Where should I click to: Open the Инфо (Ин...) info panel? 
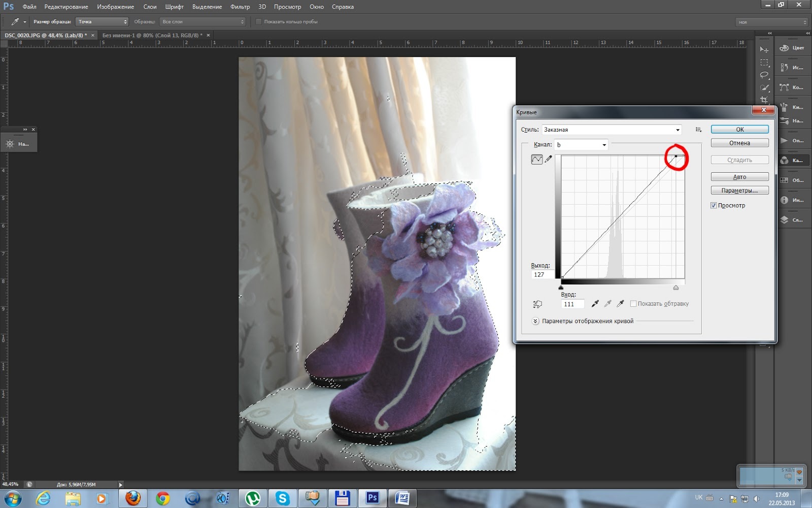(x=792, y=200)
